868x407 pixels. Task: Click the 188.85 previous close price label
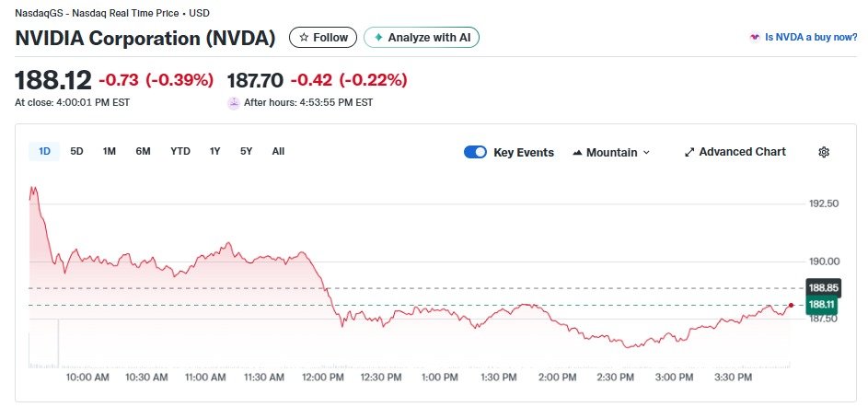click(821, 288)
